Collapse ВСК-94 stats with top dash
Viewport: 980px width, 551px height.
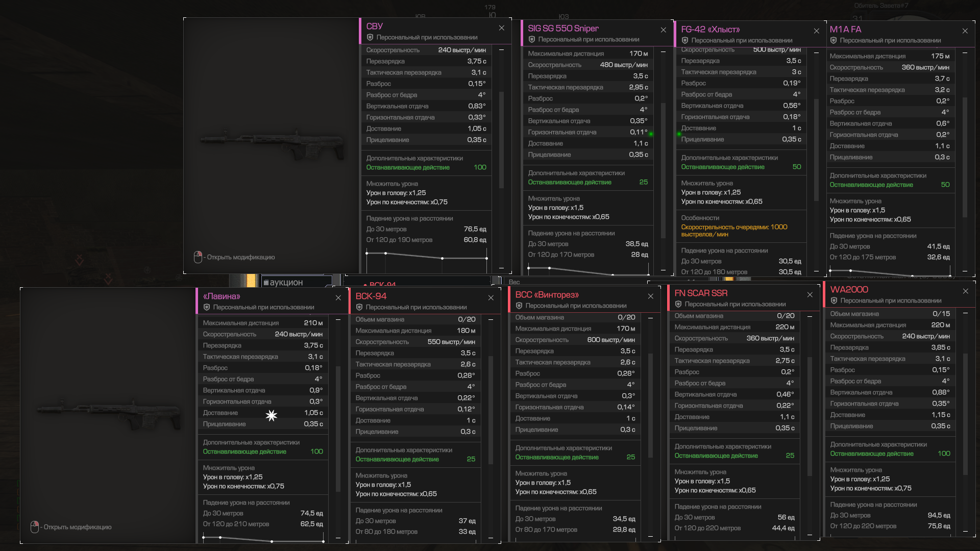491,320
